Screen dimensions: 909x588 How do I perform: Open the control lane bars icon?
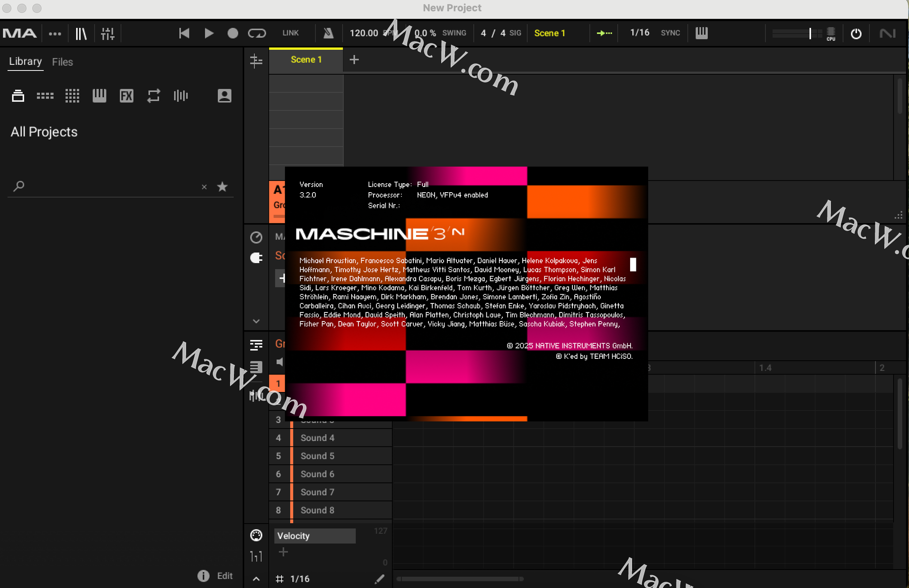click(x=256, y=556)
